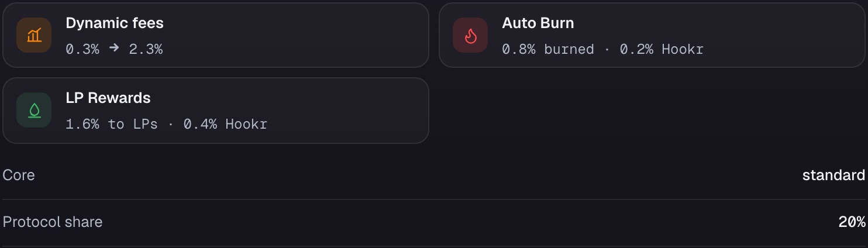This screenshot has width=868, height=248.
Task: Click the Dynamic fees title
Action: (115, 23)
